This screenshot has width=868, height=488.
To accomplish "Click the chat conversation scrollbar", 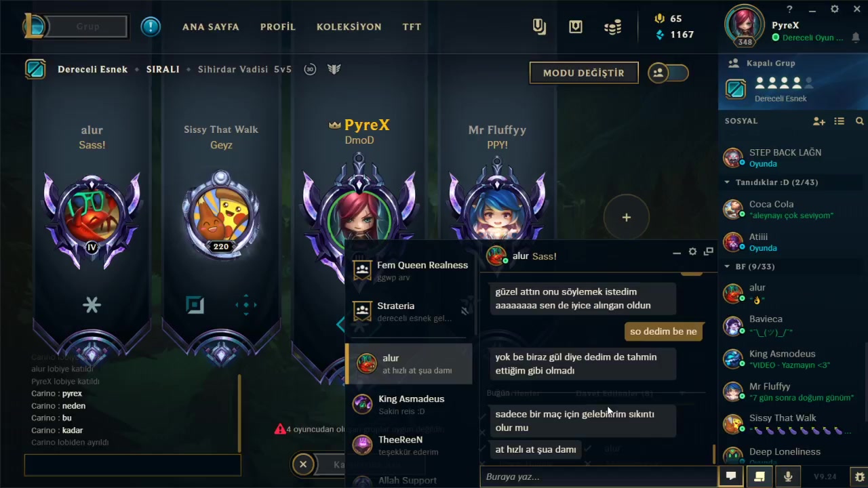I will coord(713,453).
